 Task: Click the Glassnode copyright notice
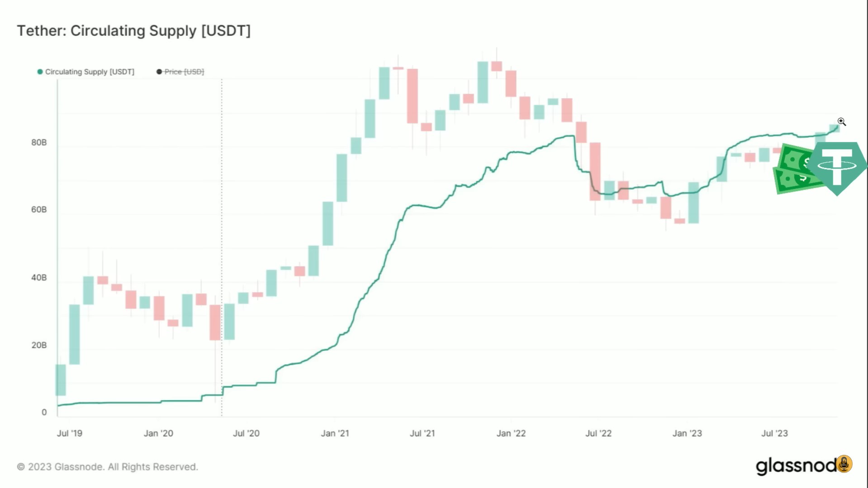[108, 467]
